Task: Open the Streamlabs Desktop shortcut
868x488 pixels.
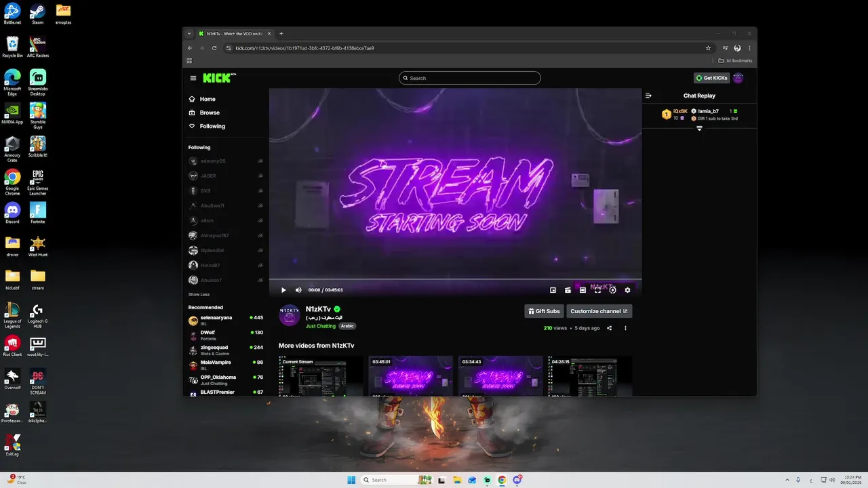Action: coord(37,81)
